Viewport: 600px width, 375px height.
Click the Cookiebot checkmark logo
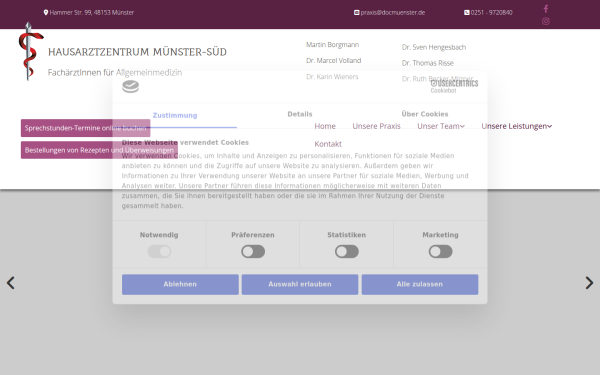130,86
